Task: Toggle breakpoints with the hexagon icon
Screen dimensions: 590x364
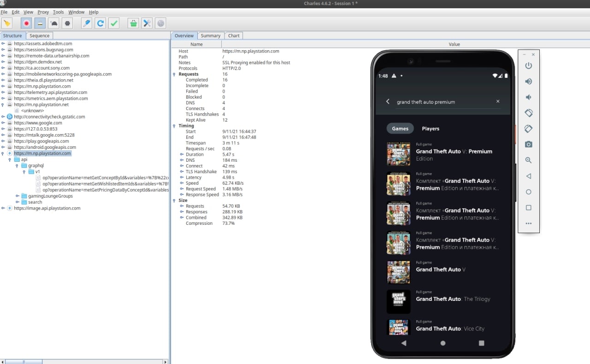Action: pos(68,23)
